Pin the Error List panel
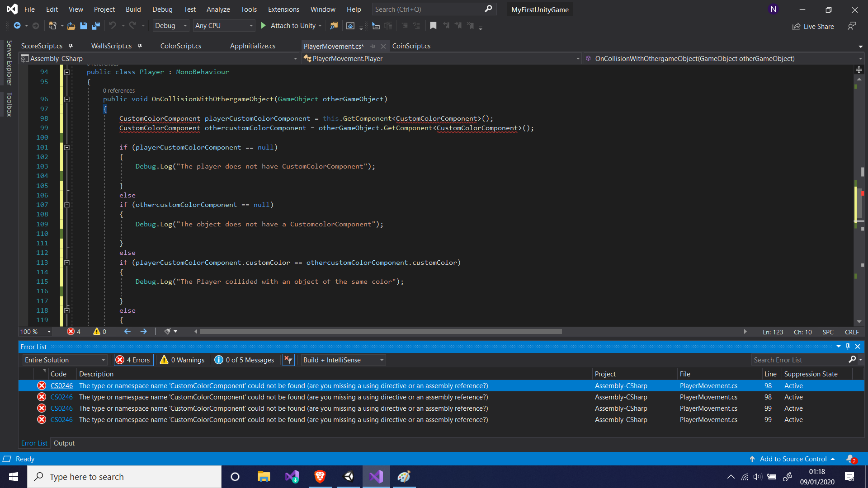 848,347
